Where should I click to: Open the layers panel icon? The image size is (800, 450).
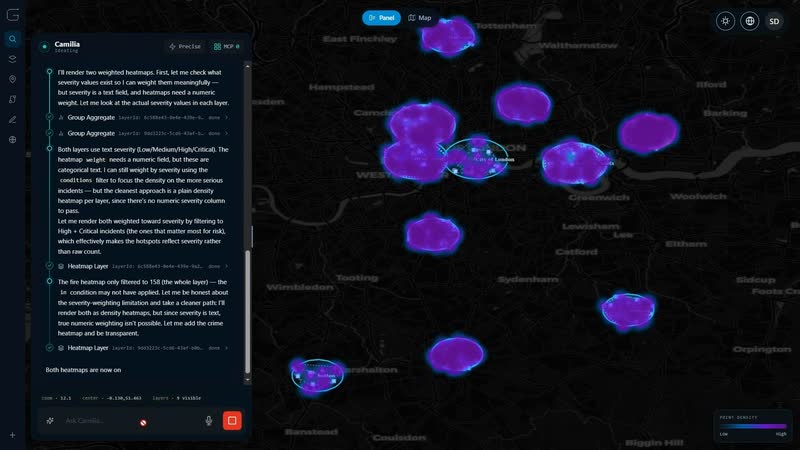13,59
